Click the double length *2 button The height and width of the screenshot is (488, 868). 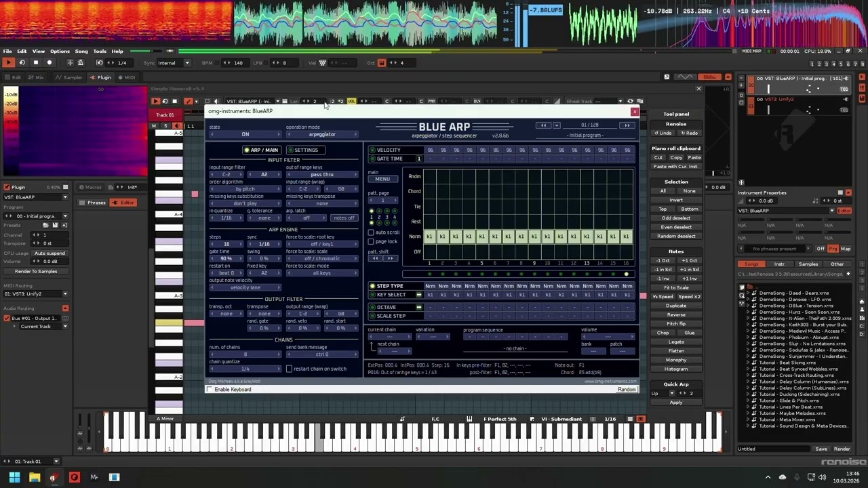click(x=341, y=101)
